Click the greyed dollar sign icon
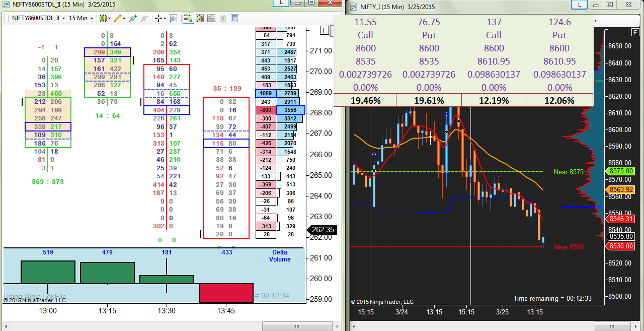This screenshot has width=644, height=331. tap(222, 18)
